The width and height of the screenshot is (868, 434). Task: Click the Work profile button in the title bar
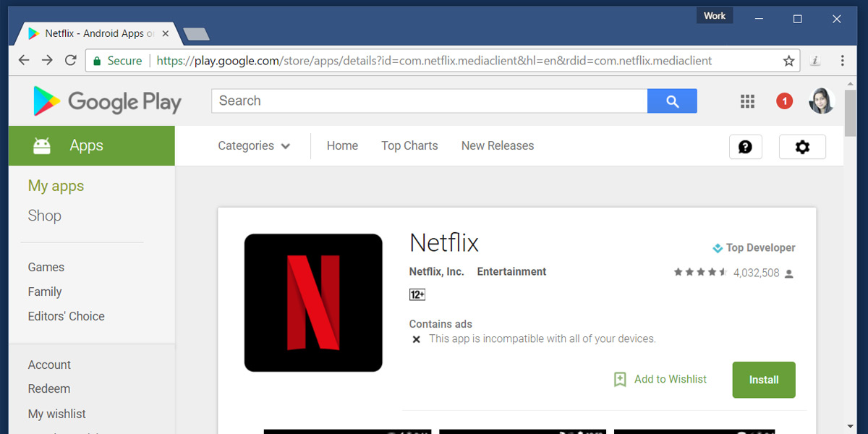click(715, 15)
